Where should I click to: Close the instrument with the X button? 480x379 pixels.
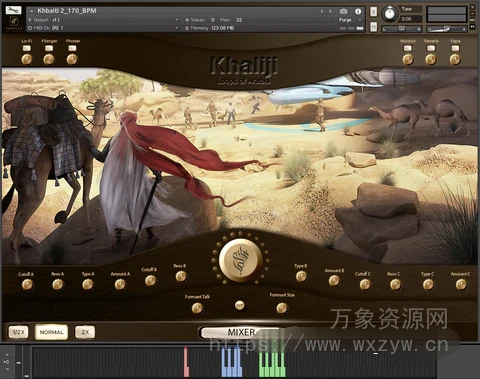click(473, 7)
